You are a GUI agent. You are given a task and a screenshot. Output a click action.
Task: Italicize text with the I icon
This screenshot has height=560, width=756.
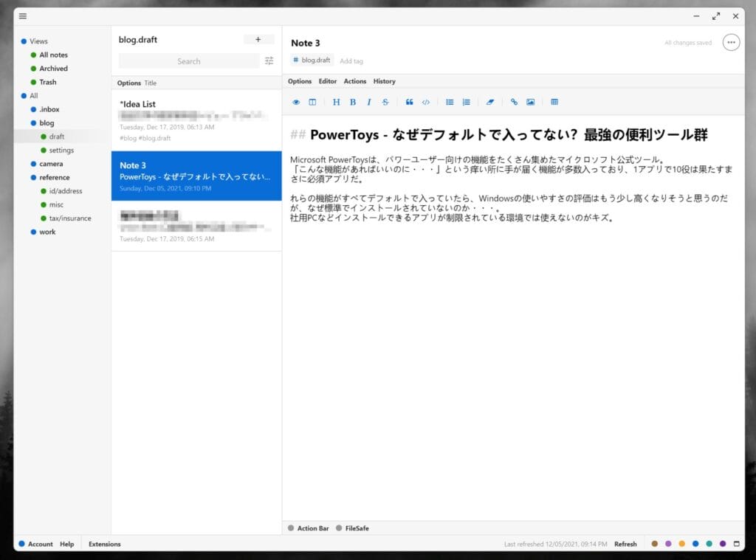pyautogui.click(x=369, y=102)
